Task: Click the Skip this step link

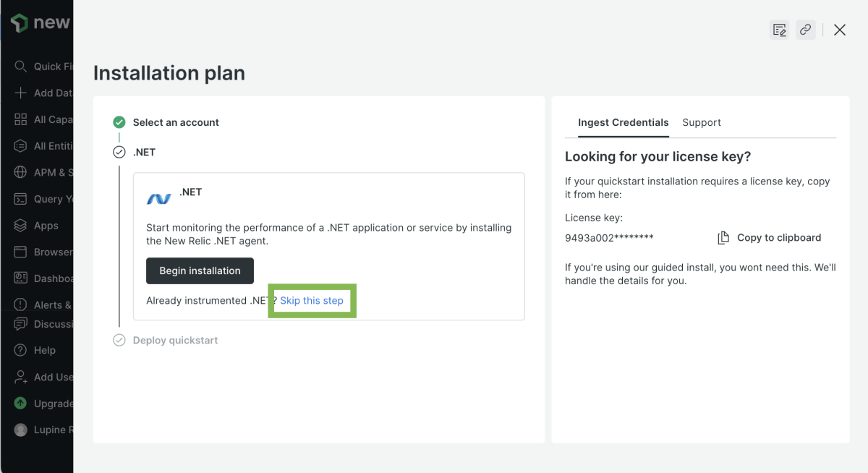Action: [x=312, y=301]
